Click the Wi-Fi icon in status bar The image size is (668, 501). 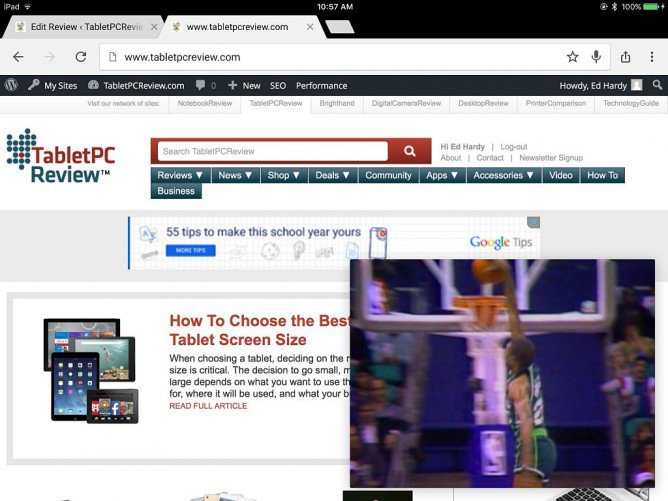pos(28,6)
